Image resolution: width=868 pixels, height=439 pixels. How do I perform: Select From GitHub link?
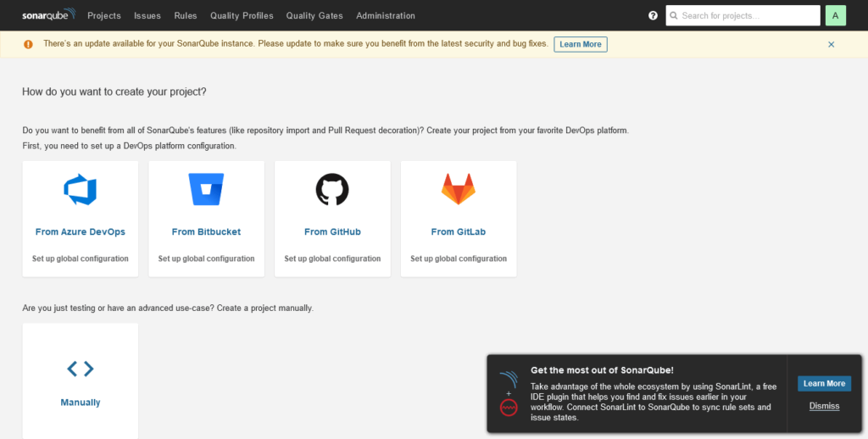click(x=332, y=232)
